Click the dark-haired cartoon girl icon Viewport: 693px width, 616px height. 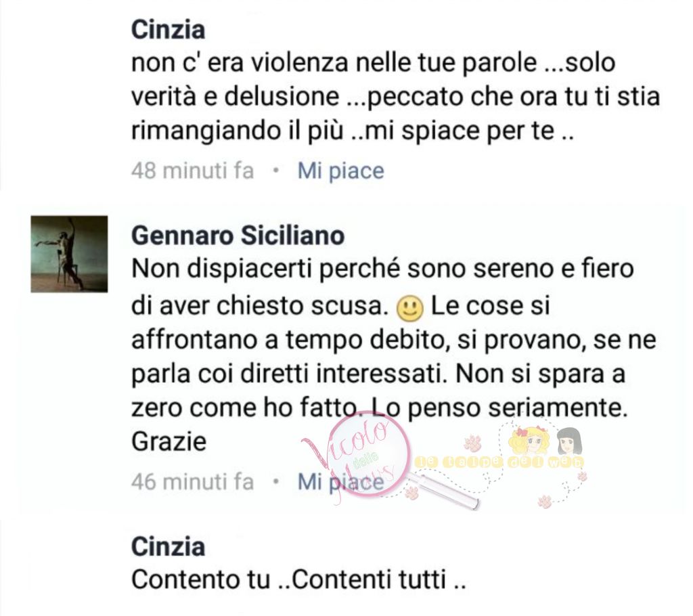tap(568, 441)
